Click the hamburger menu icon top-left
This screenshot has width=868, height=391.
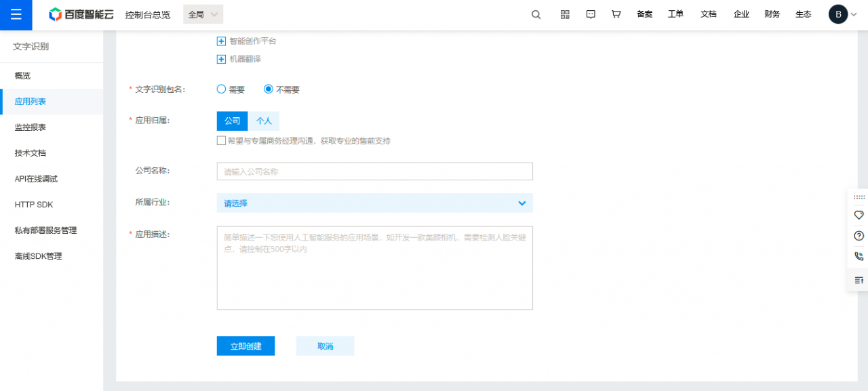coord(16,14)
